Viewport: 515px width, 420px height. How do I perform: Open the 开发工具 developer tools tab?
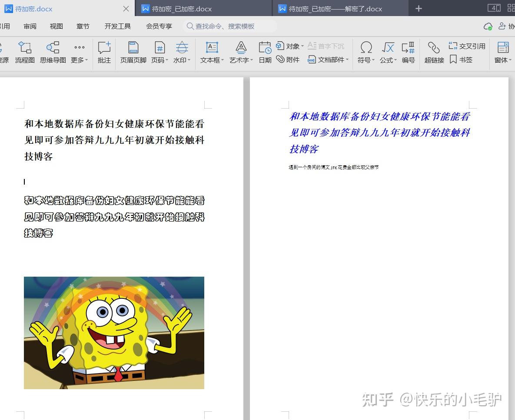click(118, 26)
